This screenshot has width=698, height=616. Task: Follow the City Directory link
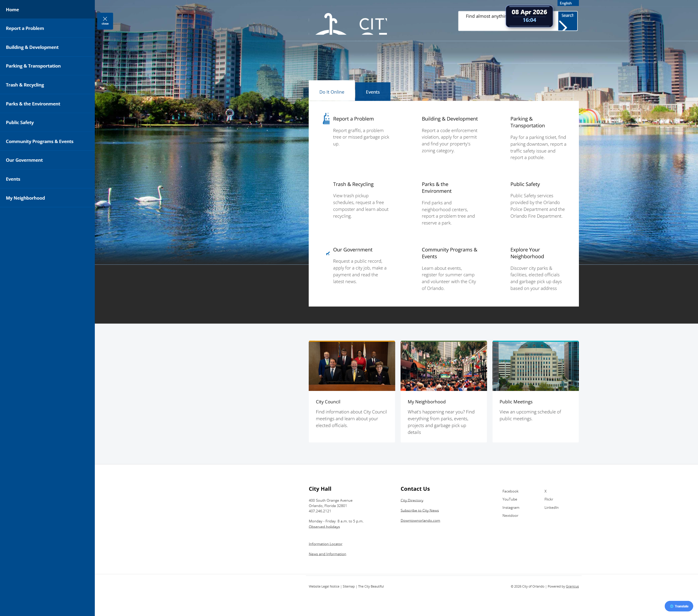412,500
